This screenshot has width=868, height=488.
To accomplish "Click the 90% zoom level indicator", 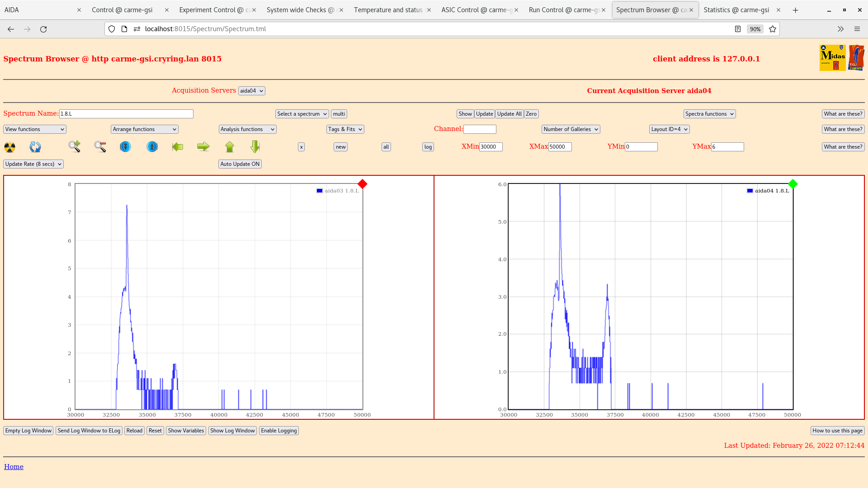I will click(755, 29).
